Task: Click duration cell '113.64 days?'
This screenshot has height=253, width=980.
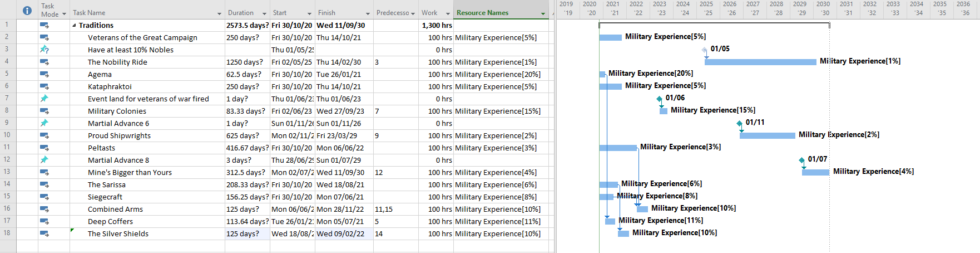Action: [x=248, y=222]
